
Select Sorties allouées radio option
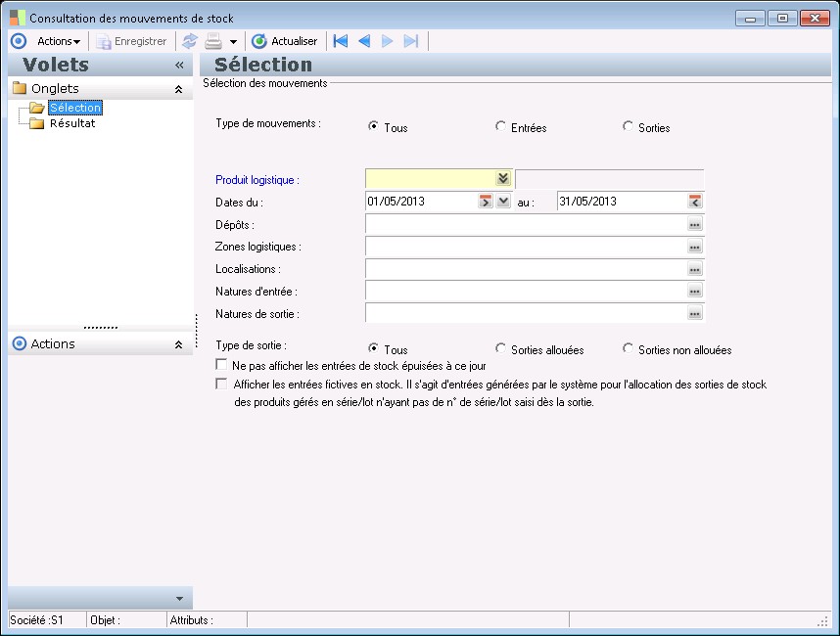tap(501, 349)
